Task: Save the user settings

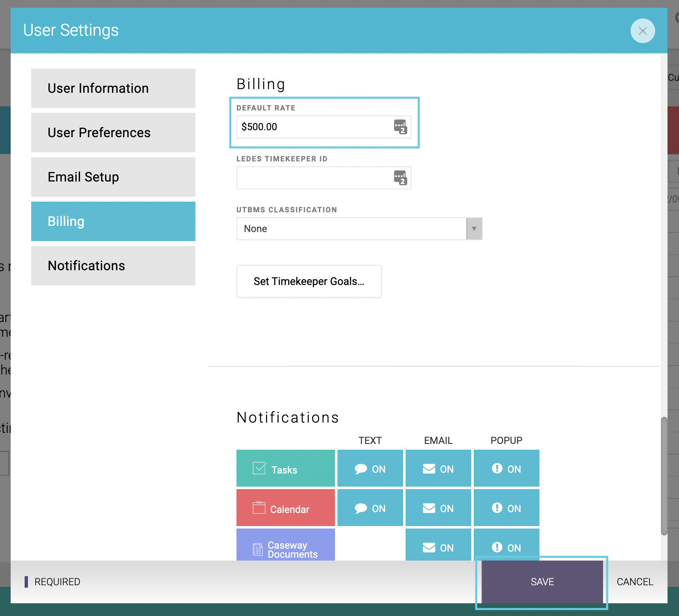Action: 542,582
